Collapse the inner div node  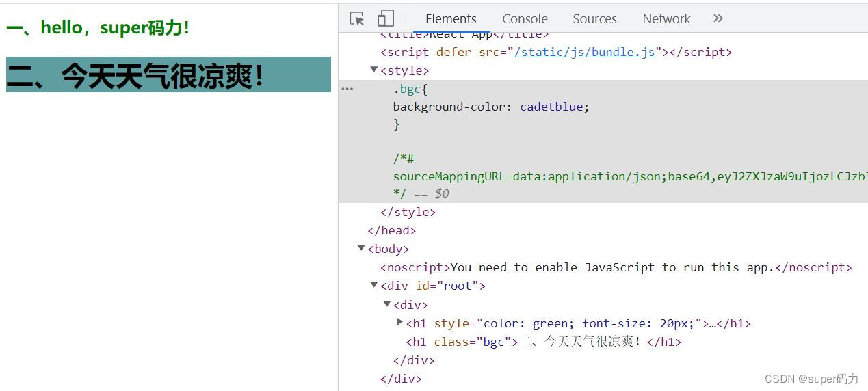(x=386, y=304)
